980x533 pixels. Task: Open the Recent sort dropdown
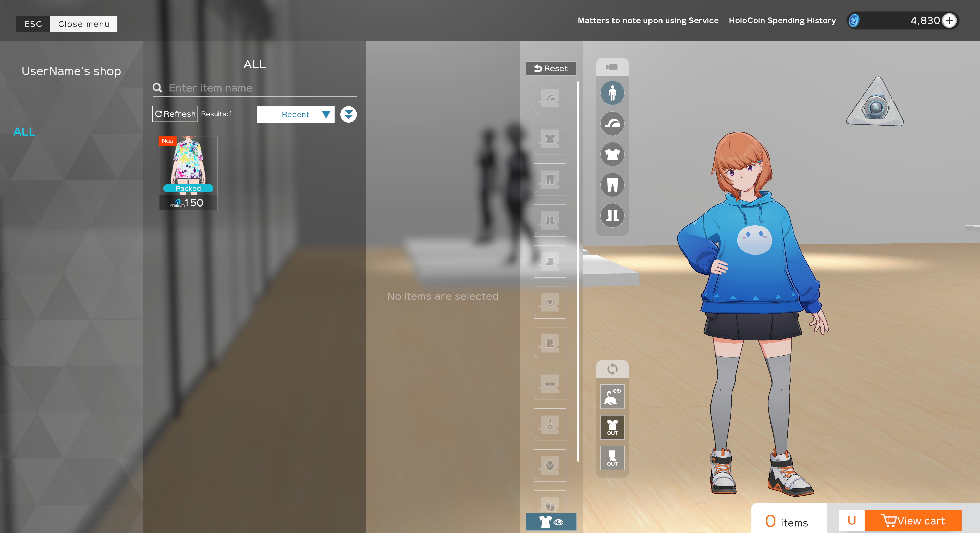coord(296,114)
